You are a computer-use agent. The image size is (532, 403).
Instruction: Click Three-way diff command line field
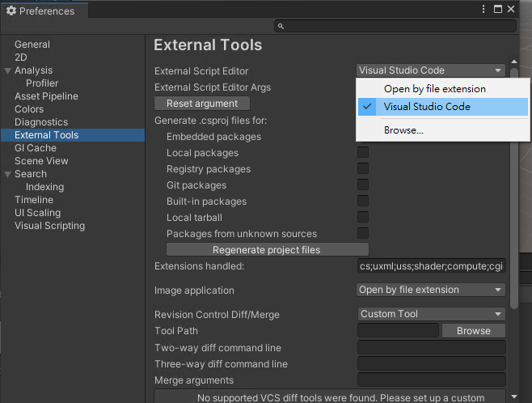click(432, 363)
